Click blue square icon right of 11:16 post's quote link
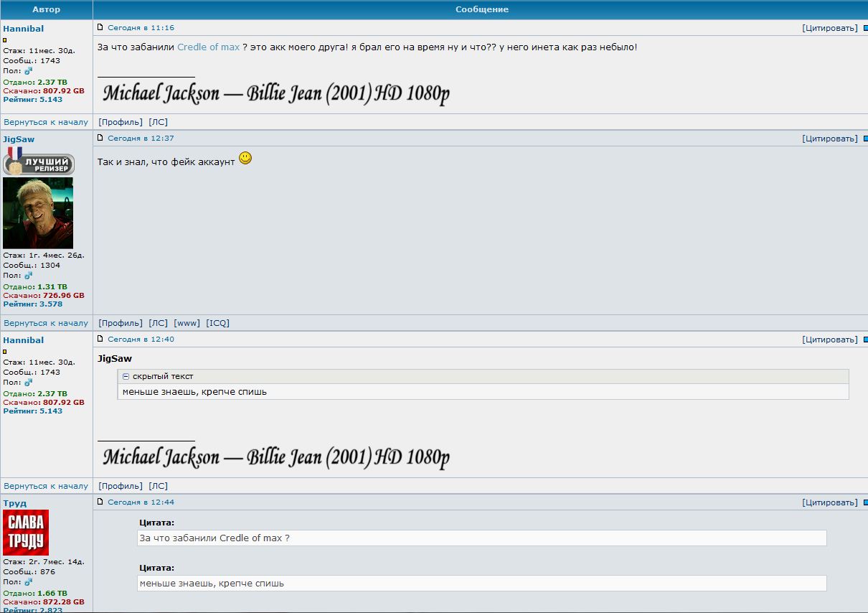This screenshot has height=613, width=868. (865, 28)
